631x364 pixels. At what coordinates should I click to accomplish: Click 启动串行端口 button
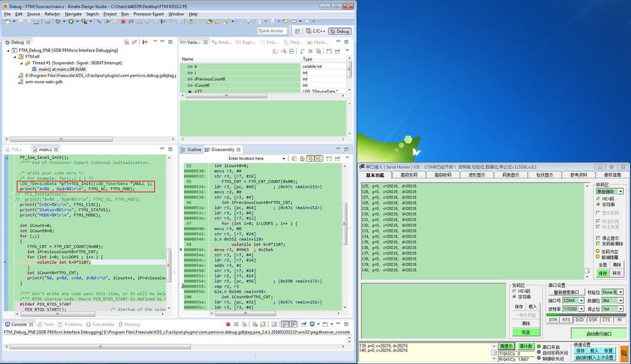click(599, 334)
